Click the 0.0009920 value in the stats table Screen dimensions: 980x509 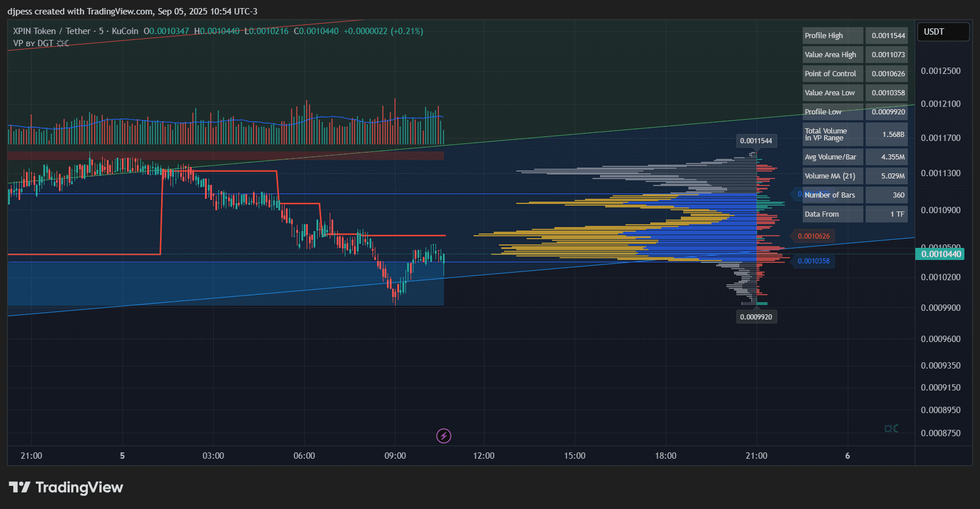(x=886, y=112)
